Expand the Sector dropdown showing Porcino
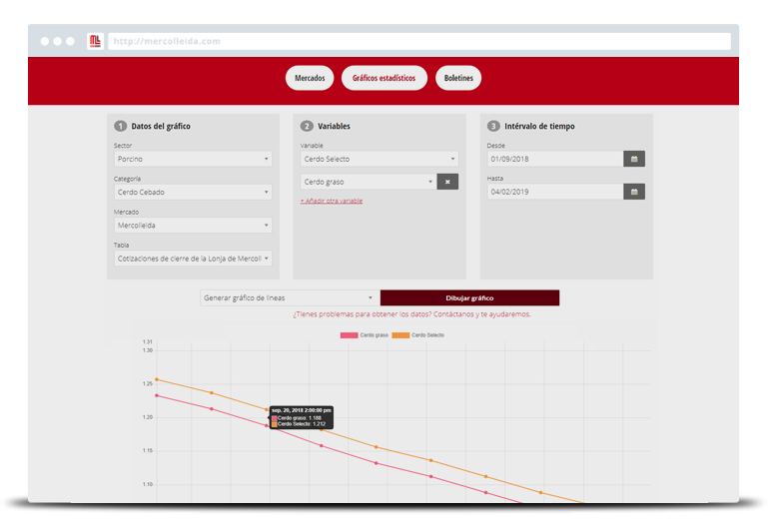This screenshot has height=532, width=768. [193, 159]
